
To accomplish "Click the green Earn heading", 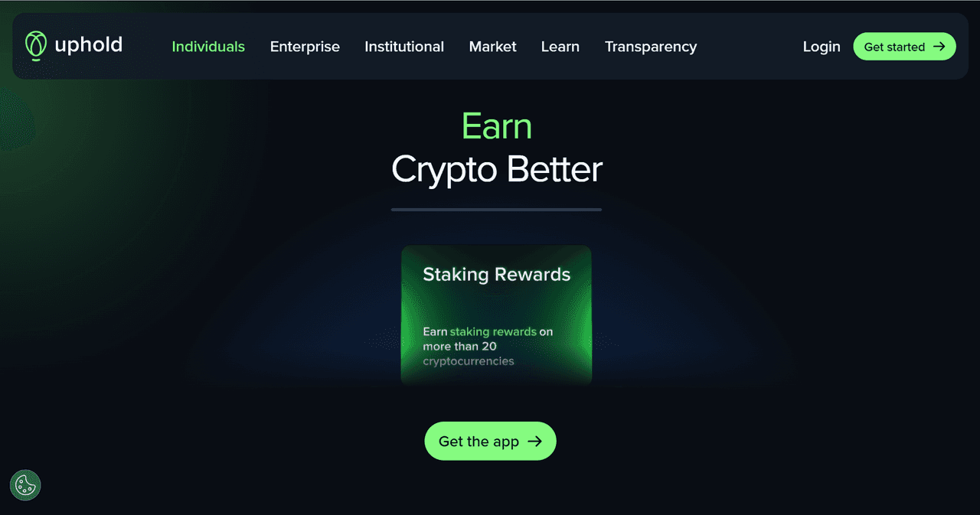I will click(x=497, y=126).
